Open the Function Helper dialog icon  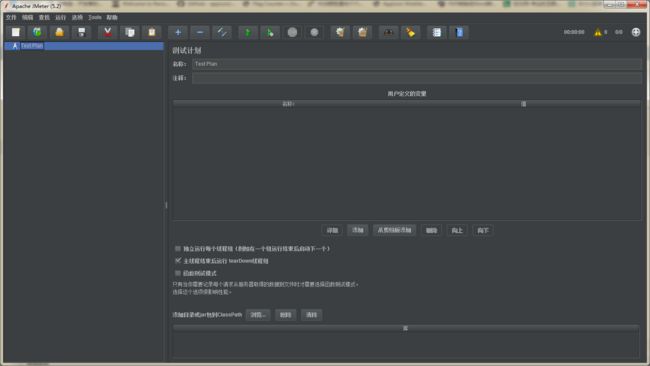point(437,32)
